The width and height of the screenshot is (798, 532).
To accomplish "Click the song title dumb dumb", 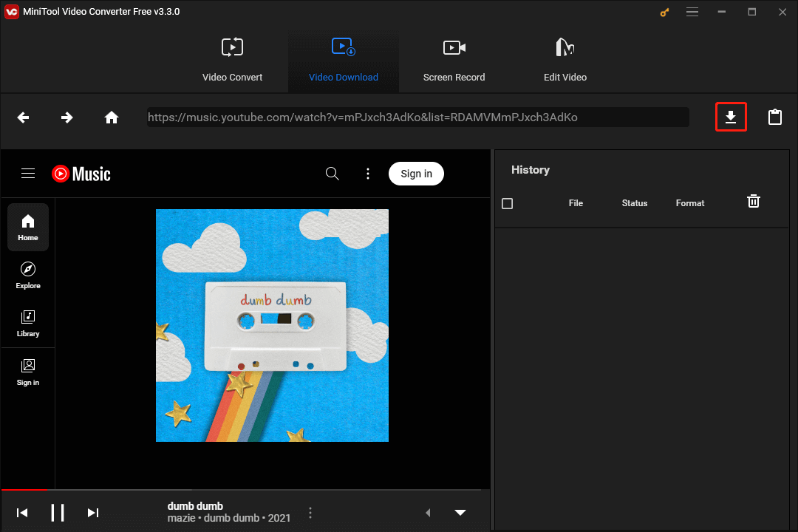I will [x=195, y=506].
